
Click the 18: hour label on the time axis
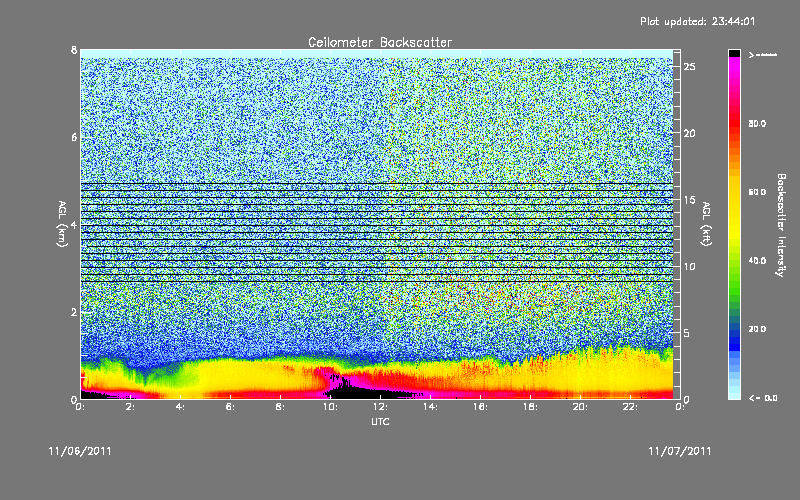(531, 407)
